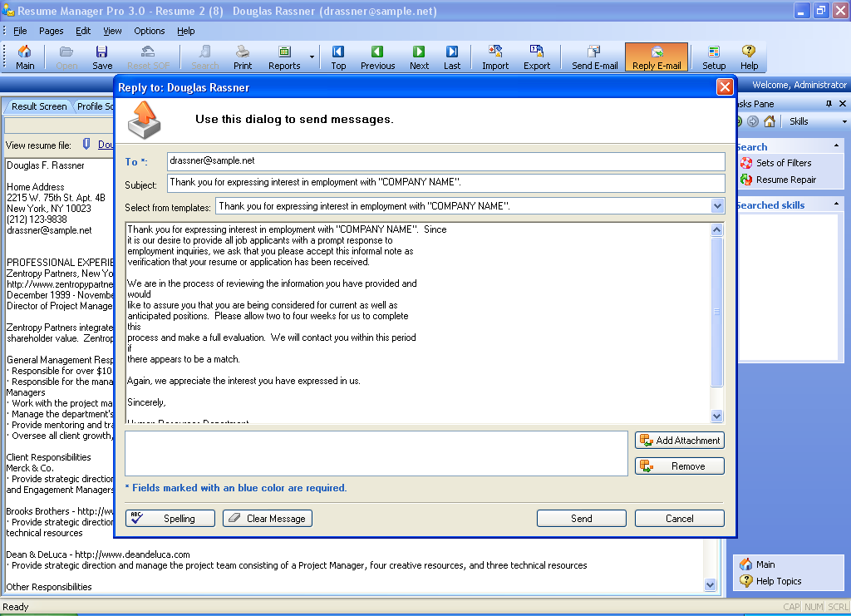Open the File menu
The width and height of the screenshot is (851, 616).
(20, 31)
